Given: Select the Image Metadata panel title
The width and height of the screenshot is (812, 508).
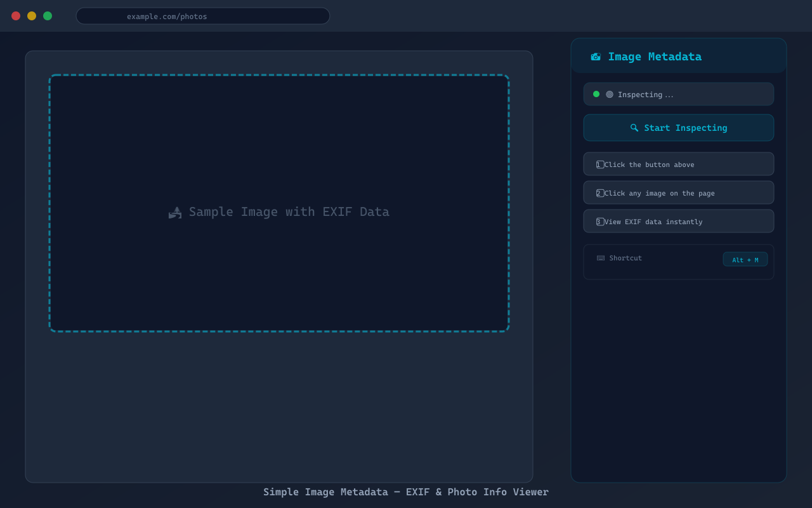Looking at the screenshot, I should pos(655,57).
